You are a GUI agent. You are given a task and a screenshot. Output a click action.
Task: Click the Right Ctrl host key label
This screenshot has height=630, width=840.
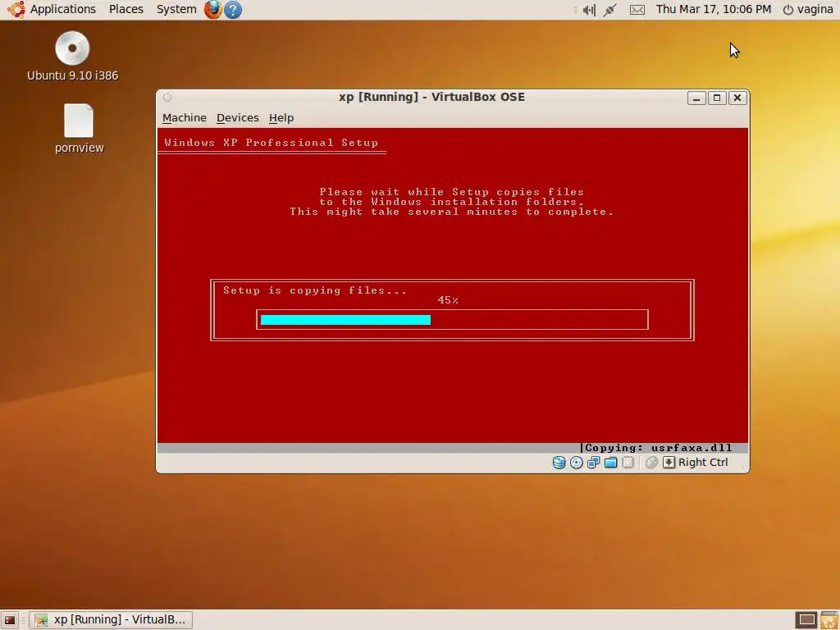(703, 463)
